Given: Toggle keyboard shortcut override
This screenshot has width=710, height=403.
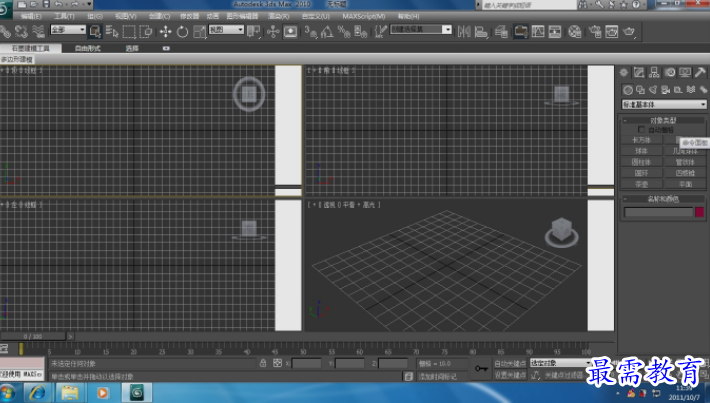Looking at the screenshot, I should pos(290,31).
